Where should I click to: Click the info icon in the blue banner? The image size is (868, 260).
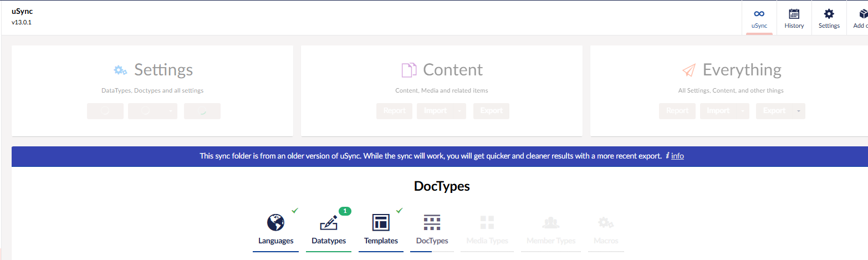pyautogui.click(x=667, y=156)
